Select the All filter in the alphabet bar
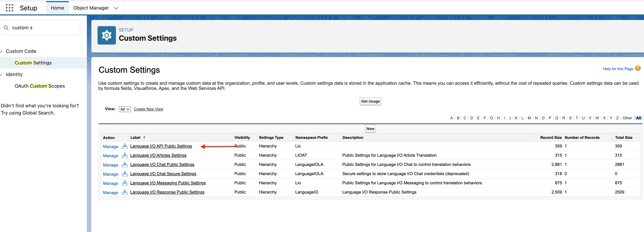The width and height of the screenshot is (644, 232). coord(638,118)
